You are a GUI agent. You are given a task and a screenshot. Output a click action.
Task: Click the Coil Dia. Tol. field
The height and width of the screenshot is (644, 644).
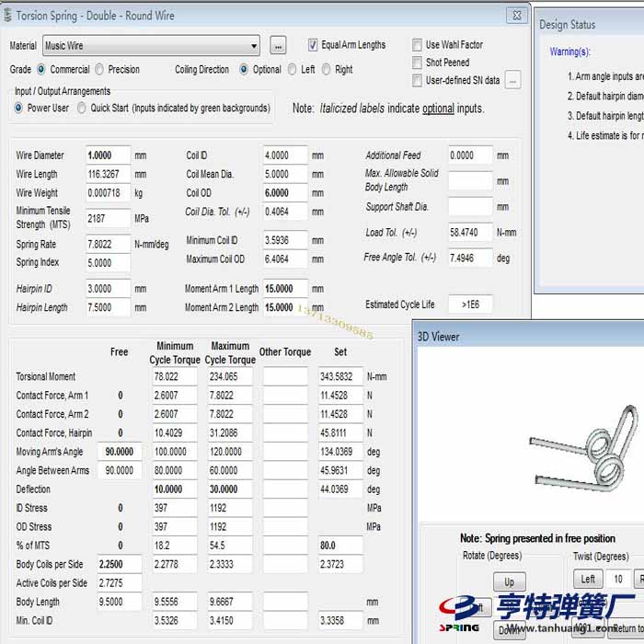[x=285, y=212]
